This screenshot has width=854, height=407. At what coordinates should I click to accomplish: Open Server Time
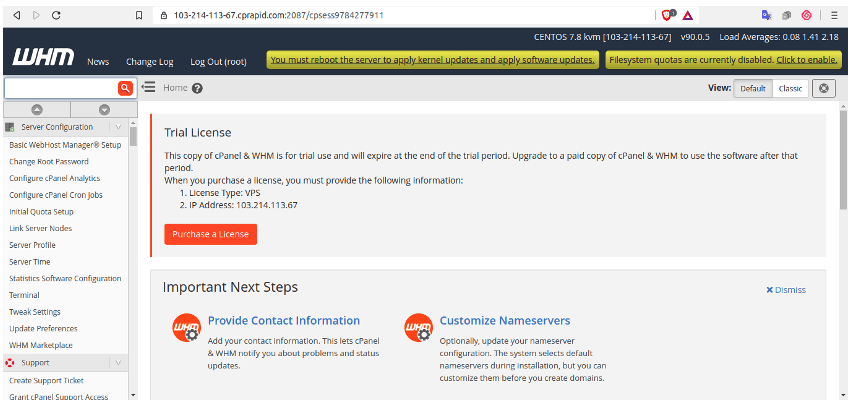pyautogui.click(x=29, y=262)
